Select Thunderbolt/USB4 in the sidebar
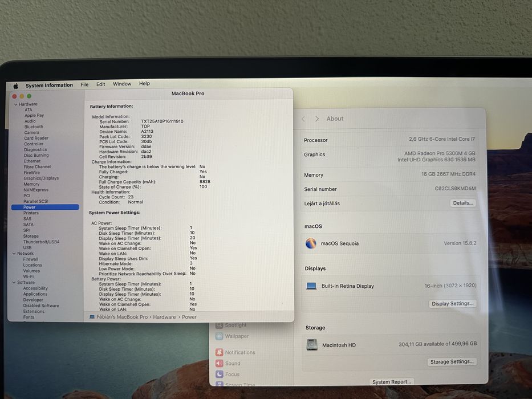The image size is (532, 399). 41,242
